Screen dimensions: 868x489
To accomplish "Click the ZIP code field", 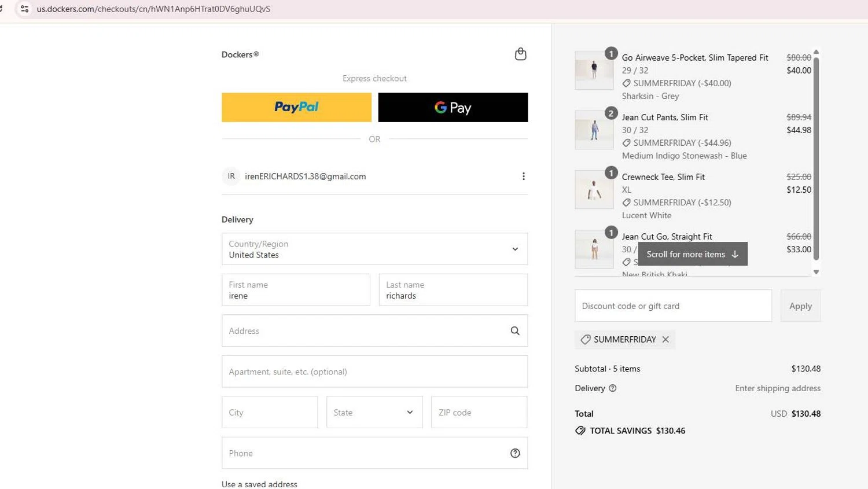I will (479, 412).
